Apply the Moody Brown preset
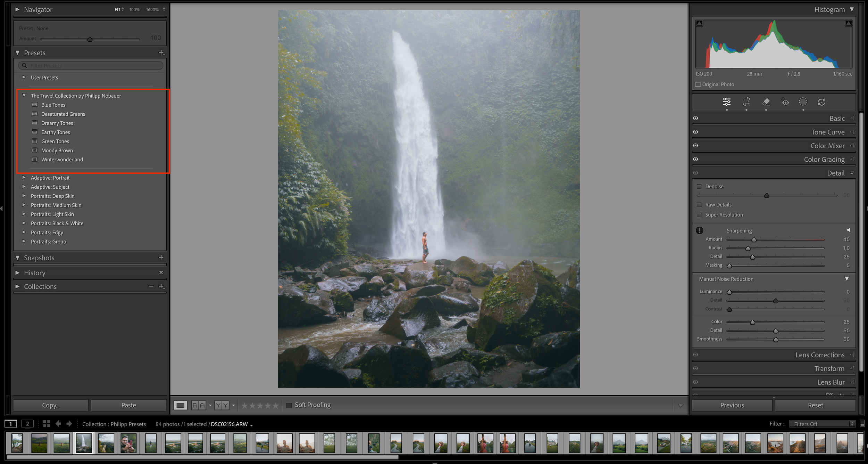868x464 pixels. [57, 150]
